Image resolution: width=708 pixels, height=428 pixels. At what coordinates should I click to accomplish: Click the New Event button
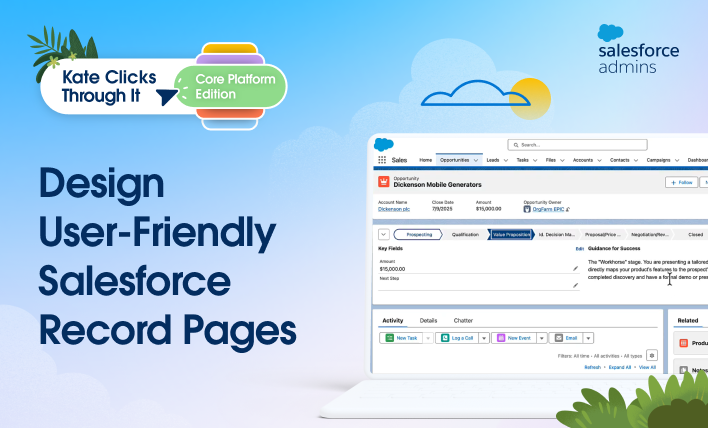514,338
